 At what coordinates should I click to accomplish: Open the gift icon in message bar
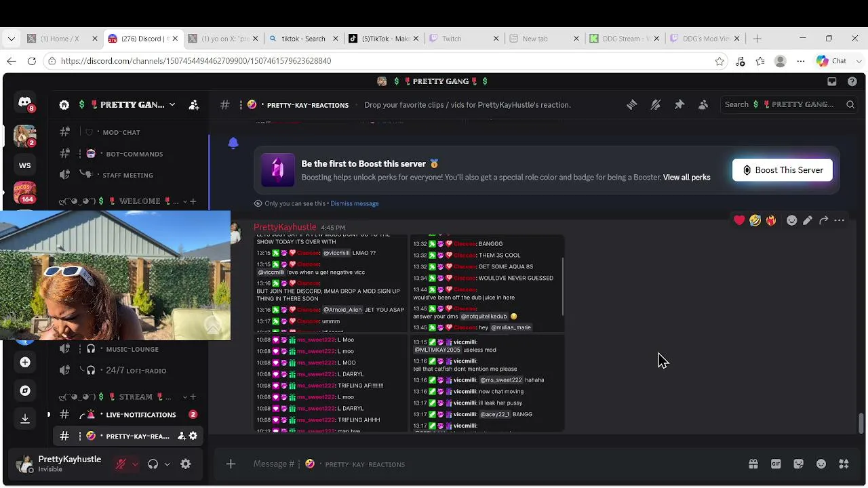[x=753, y=464]
